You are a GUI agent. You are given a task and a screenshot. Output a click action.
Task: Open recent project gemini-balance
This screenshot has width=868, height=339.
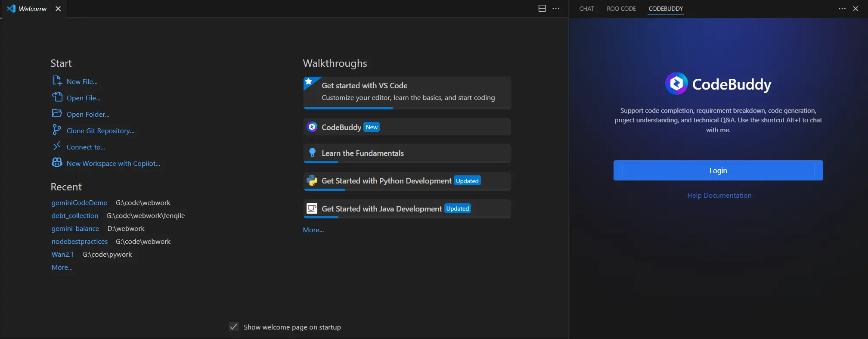click(75, 228)
